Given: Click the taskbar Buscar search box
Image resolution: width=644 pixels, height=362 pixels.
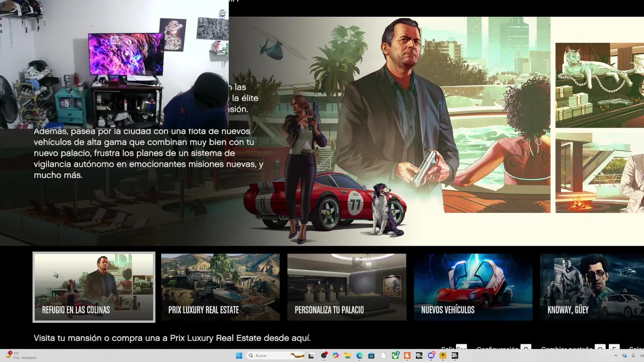Looking at the screenshot, I should coord(276,355).
